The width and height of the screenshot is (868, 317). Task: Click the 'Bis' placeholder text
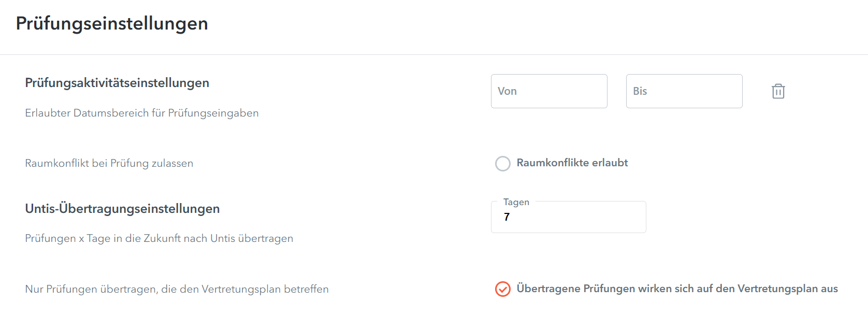coord(640,91)
